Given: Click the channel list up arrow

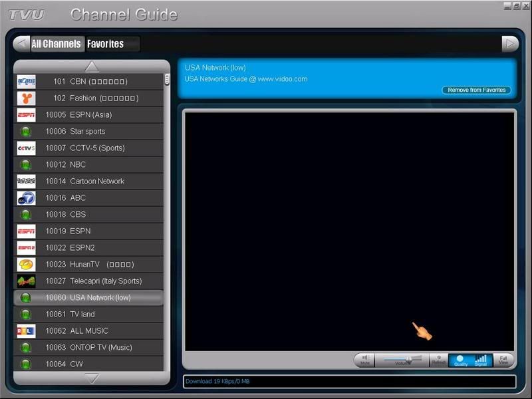Looking at the screenshot, I should click(92, 66).
